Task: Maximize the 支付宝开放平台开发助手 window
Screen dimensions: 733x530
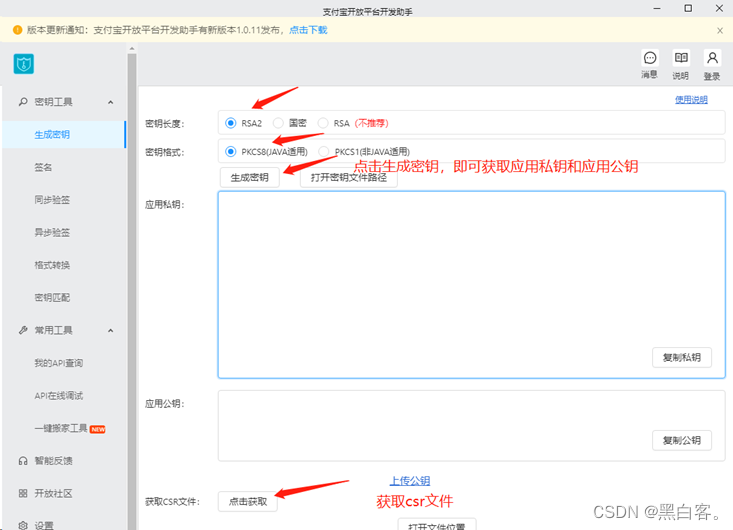Action: tap(688, 8)
